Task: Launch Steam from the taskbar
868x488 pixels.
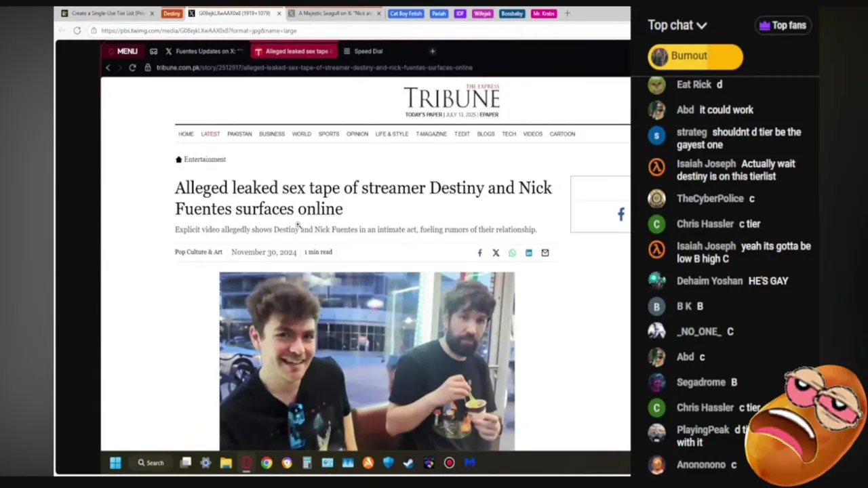Action: tap(409, 463)
